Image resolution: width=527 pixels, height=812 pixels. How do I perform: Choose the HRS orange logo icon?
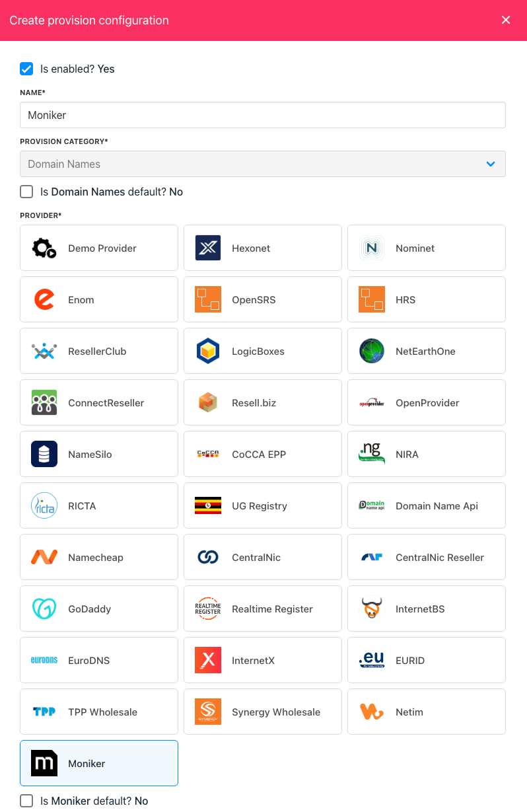[372, 299]
